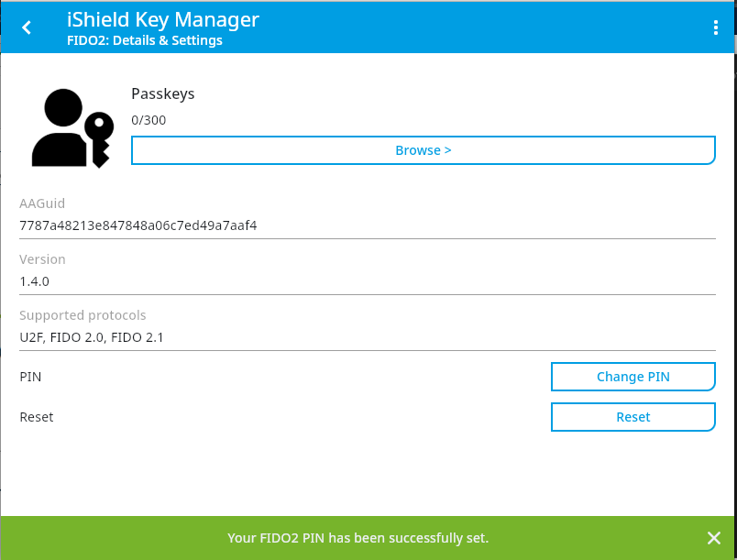Open the three-dot overflow menu

[x=716, y=27]
